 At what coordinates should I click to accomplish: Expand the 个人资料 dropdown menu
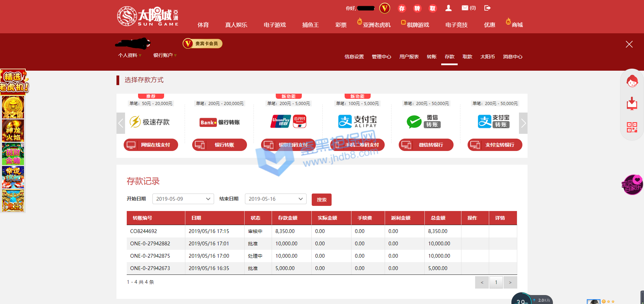point(129,55)
